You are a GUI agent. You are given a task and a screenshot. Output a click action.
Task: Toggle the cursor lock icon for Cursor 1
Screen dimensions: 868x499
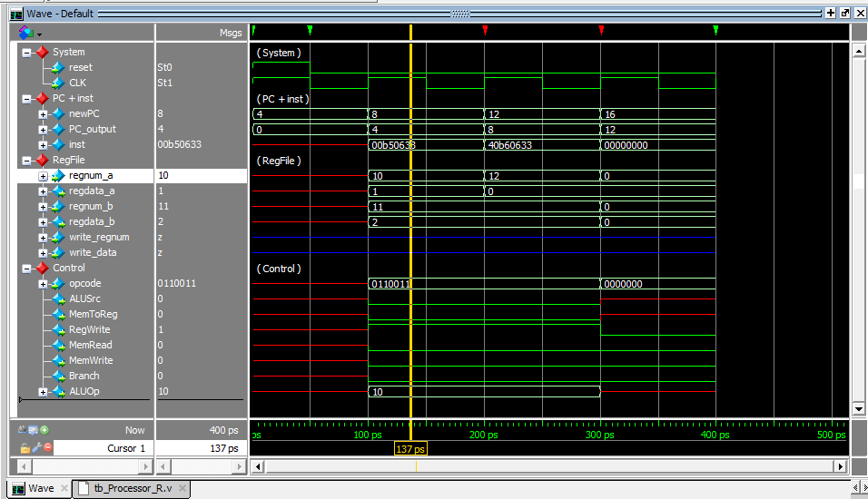click(25, 448)
